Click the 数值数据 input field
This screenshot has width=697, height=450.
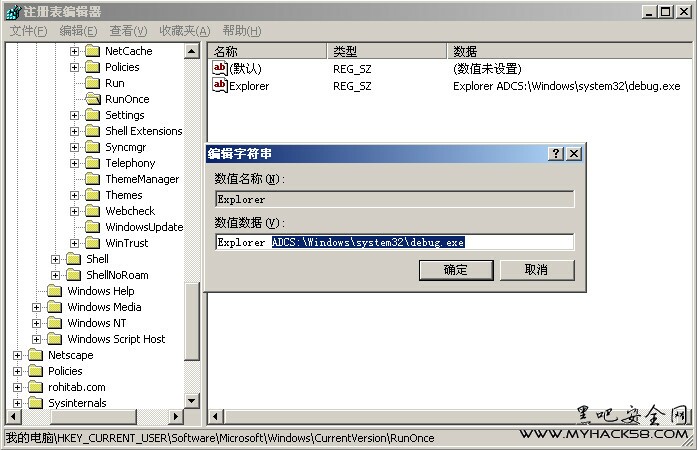(395, 242)
